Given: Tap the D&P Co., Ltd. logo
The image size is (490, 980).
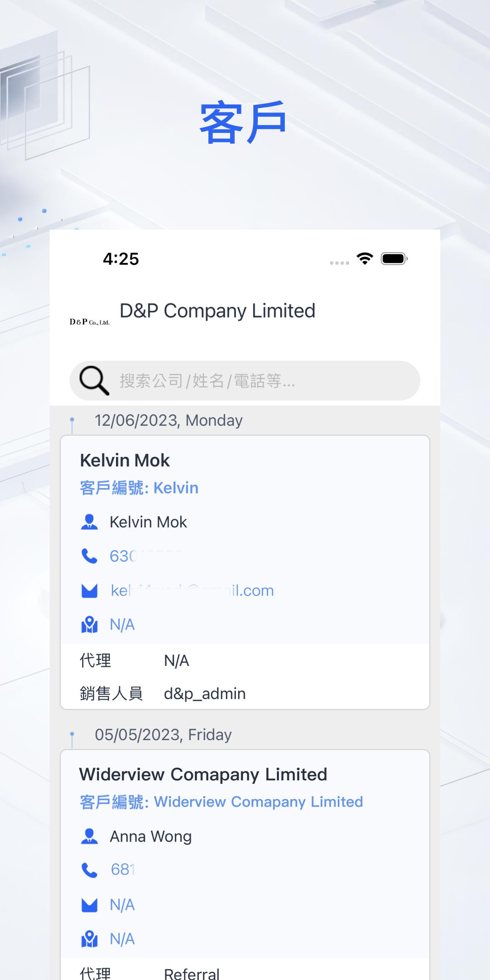Looking at the screenshot, I should point(90,322).
